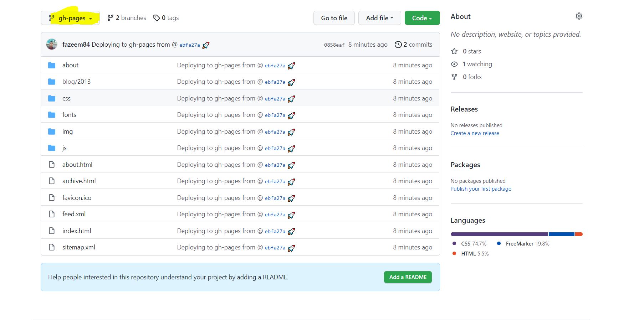Viewport: 644px width, 320px height.
Task: Click the eye watching icon
Action: [x=454, y=64]
